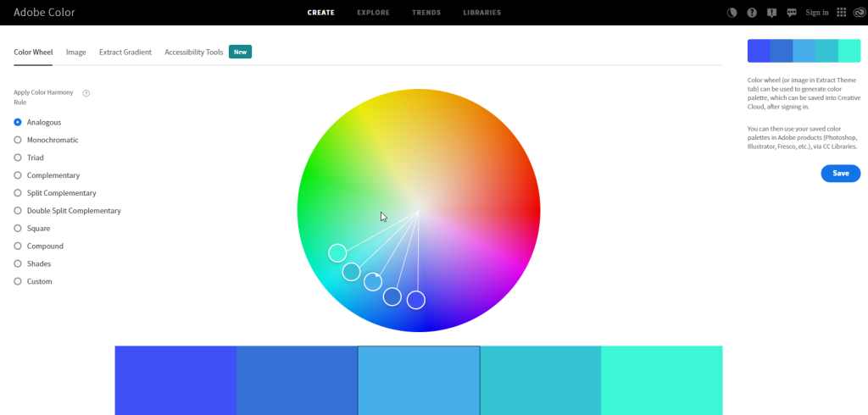Show help tooltip for Apply Color Harmony Rule
868x415 pixels.
click(86, 93)
